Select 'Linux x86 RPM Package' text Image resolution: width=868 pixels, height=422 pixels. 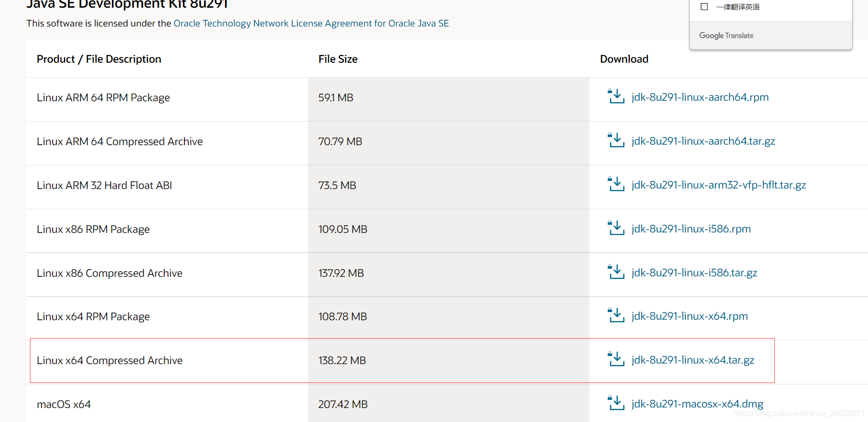[93, 229]
